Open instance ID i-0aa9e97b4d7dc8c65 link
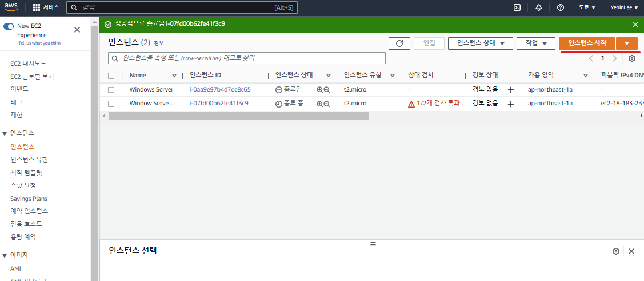This screenshot has height=281, width=644. pyautogui.click(x=220, y=89)
